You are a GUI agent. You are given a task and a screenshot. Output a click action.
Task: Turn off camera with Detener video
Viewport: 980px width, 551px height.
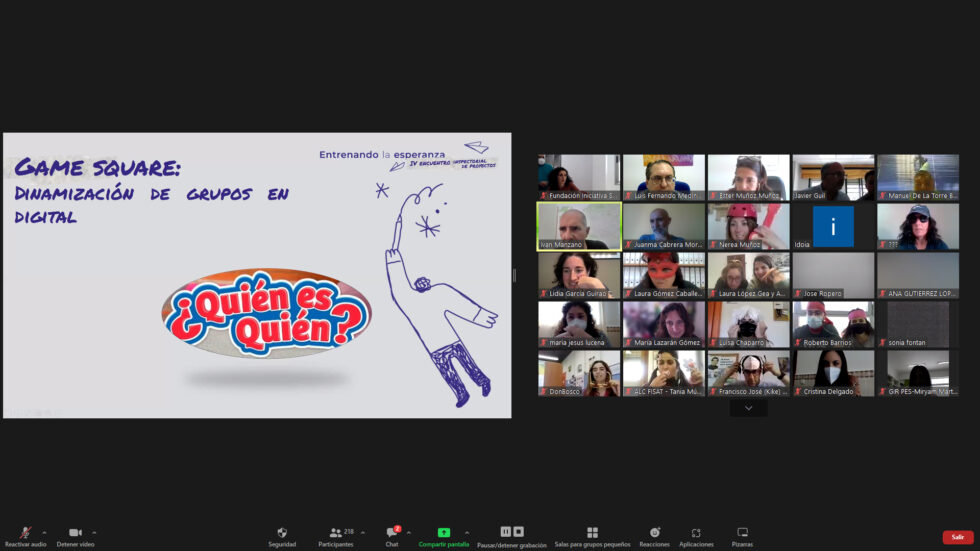(75, 533)
